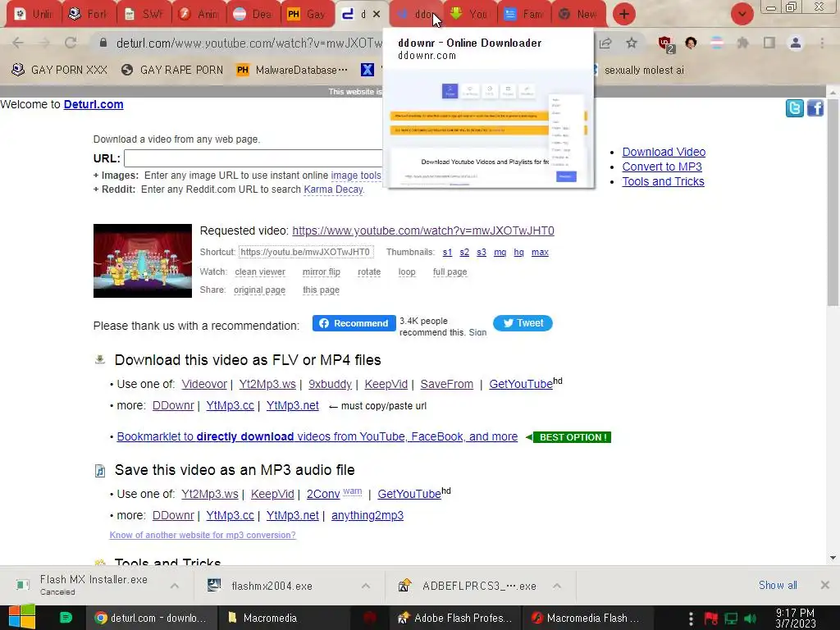Viewport: 840px width, 630px height.
Task: Click the Windows Start button
Action: [x=22, y=617]
